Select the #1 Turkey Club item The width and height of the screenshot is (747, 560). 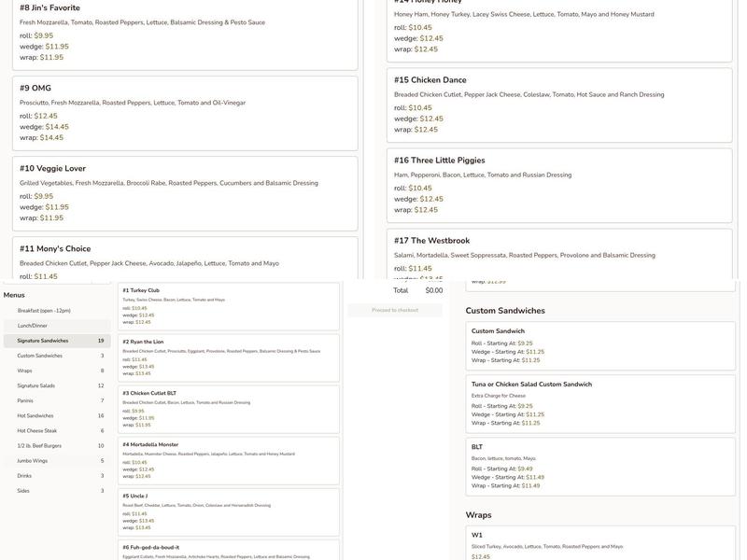(x=229, y=306)
